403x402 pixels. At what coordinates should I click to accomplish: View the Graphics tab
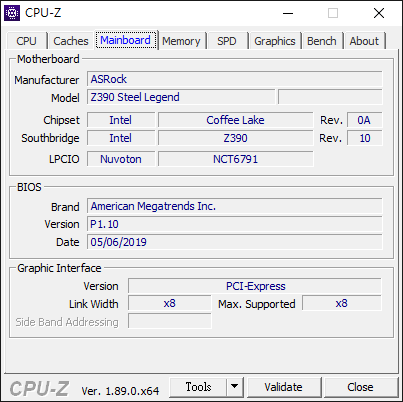coord(275,41)
